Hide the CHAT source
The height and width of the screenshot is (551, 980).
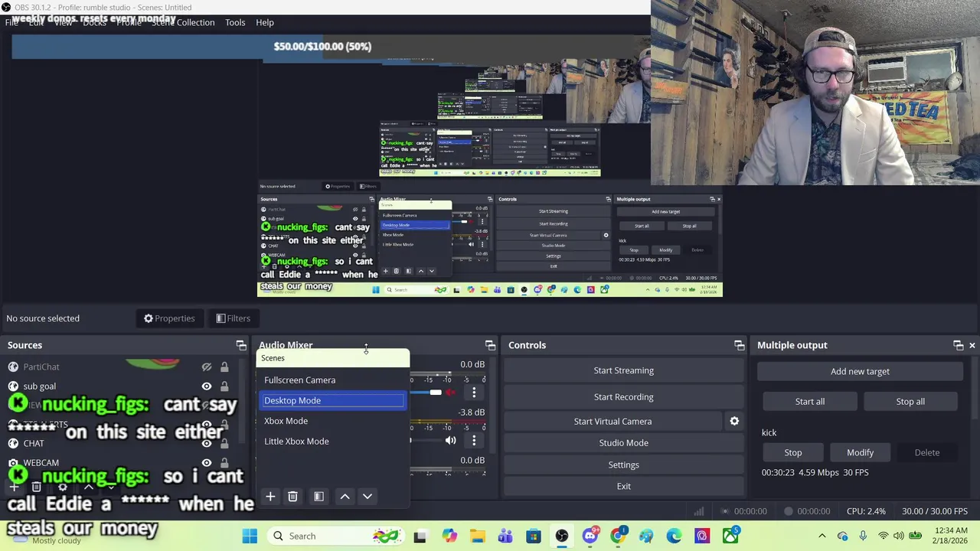click(x=206, y=443)
